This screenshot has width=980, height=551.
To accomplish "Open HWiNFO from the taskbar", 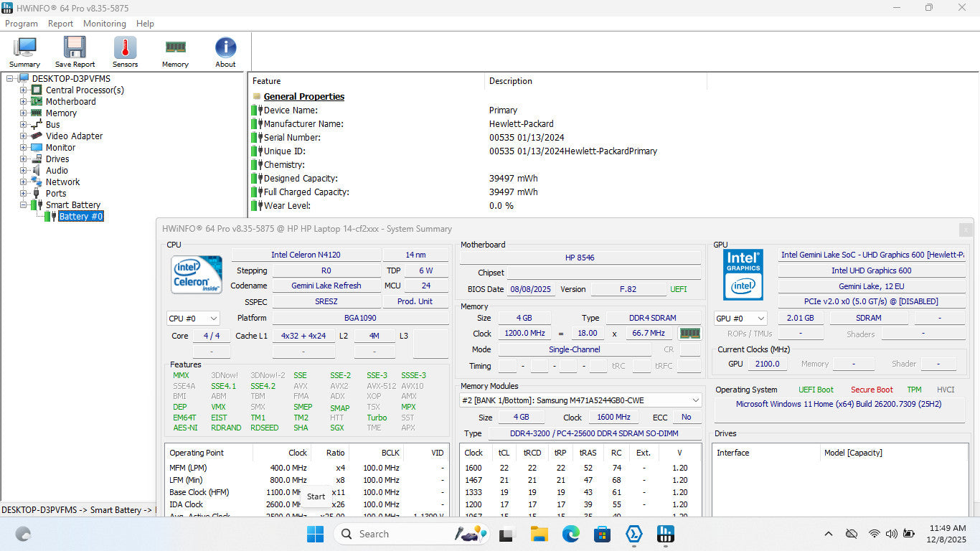I will click(x=665, y=534).
